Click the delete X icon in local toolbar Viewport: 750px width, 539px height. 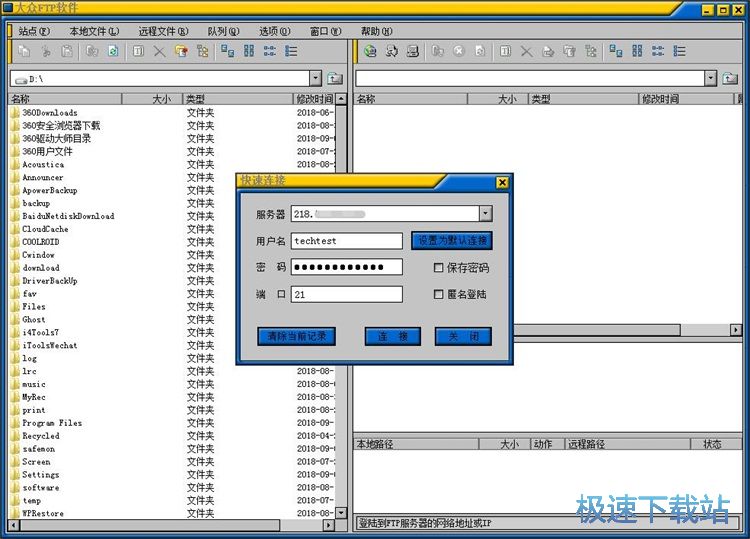(x=159, y=51)
